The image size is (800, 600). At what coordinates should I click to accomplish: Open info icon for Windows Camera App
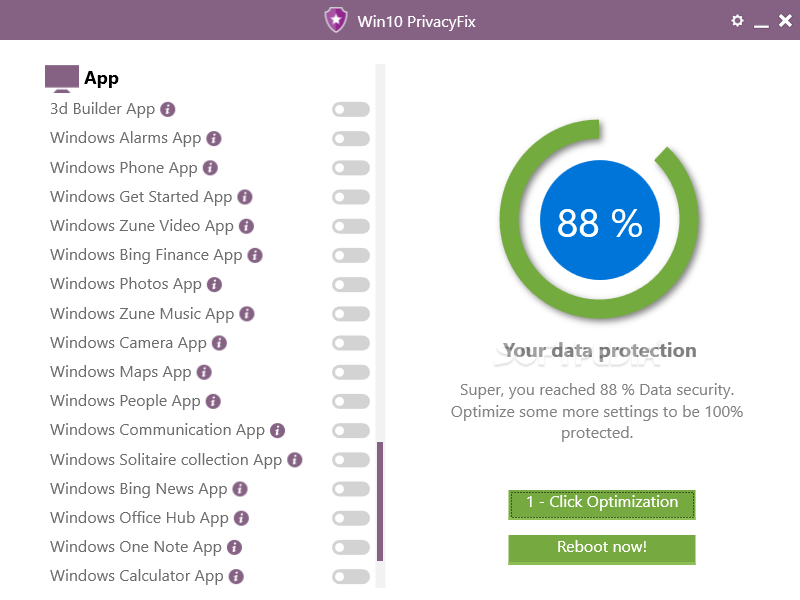[219, 343]
